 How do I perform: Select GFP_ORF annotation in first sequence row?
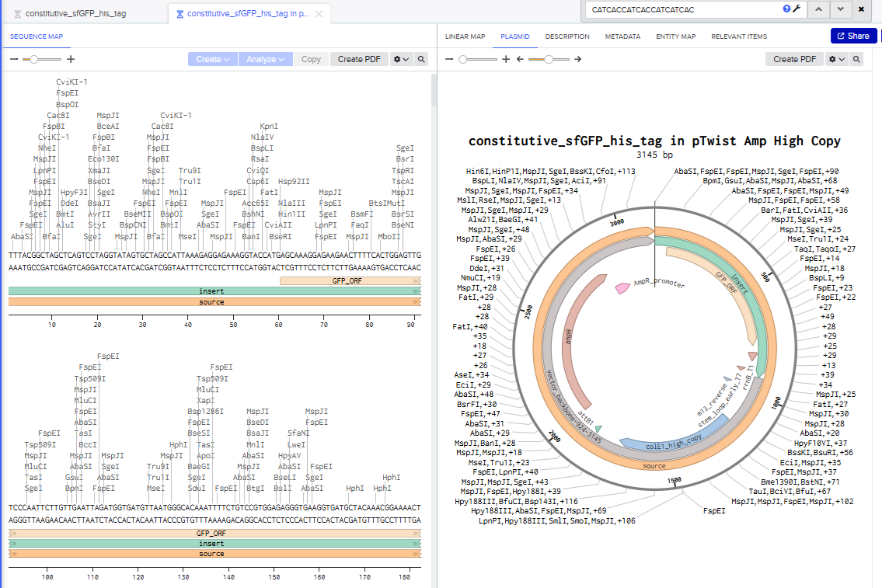(350, 280)
